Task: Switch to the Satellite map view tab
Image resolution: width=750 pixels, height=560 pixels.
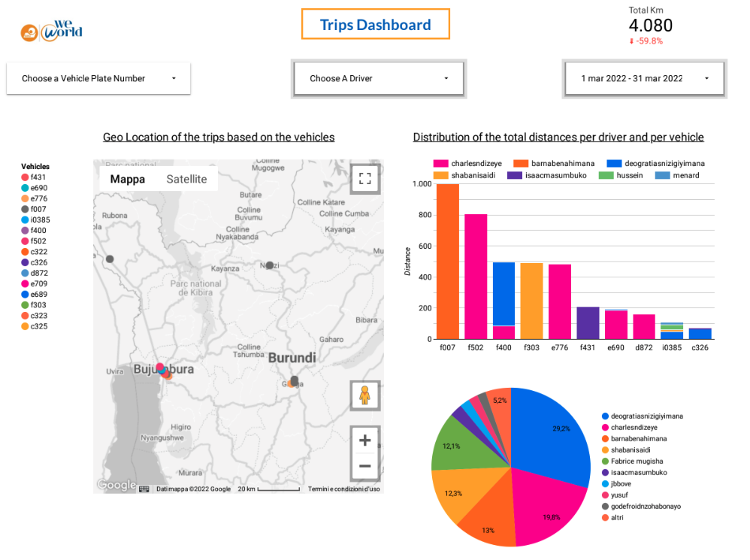Action: coord(186,180)
